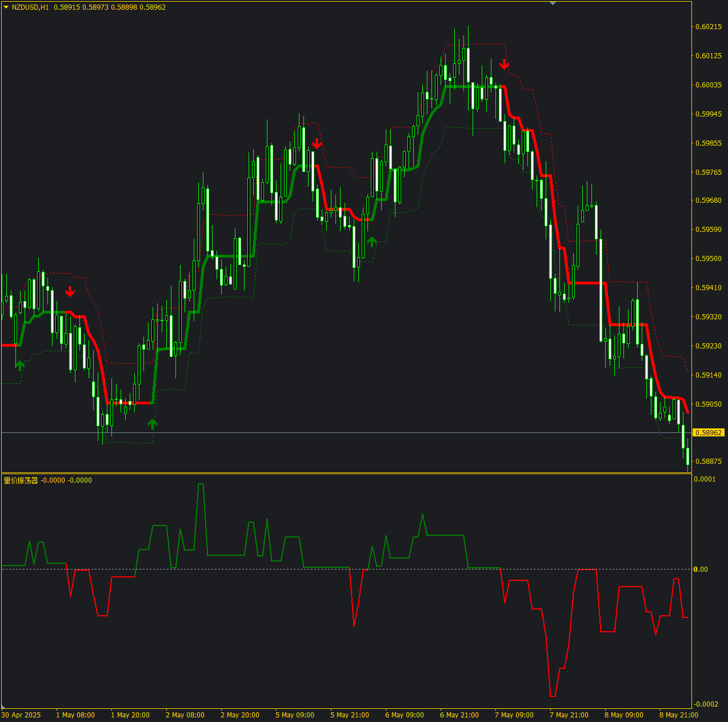Select the red sell arrow after 5 May 09:00
The height and width of the screenshot is (722, 728).
click(317, 143)
